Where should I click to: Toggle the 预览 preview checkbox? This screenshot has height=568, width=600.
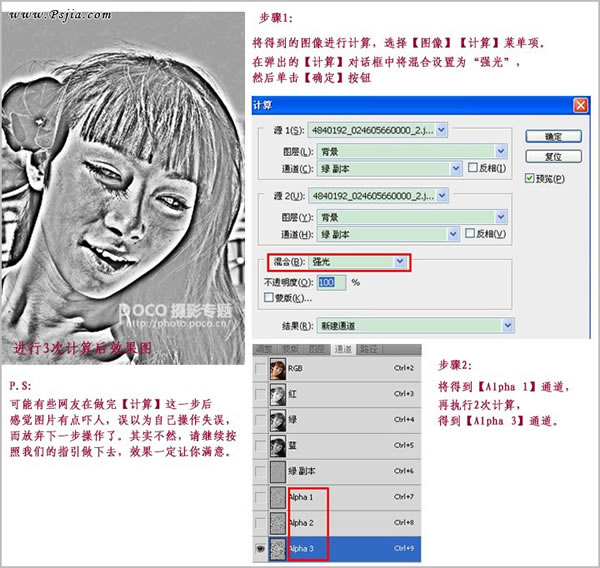[x=529, y=178]
